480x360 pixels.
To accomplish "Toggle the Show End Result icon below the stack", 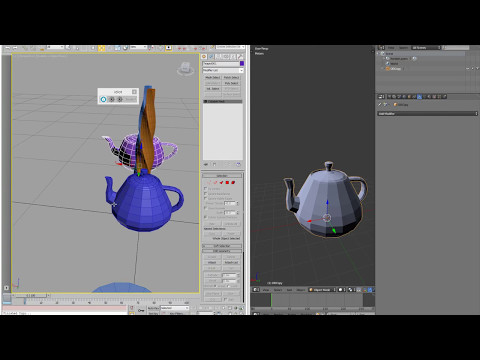I will (214, 164).
